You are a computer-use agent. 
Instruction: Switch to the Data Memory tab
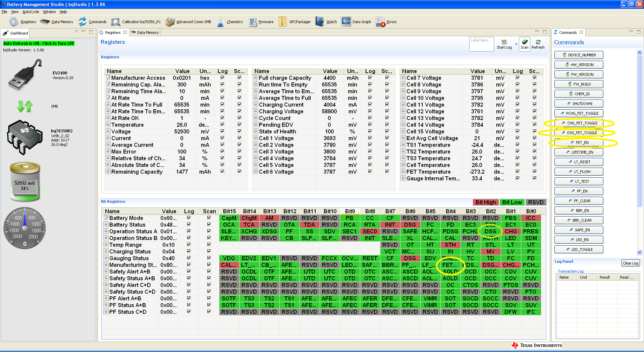pyautogui.click(x=145, y=33)
